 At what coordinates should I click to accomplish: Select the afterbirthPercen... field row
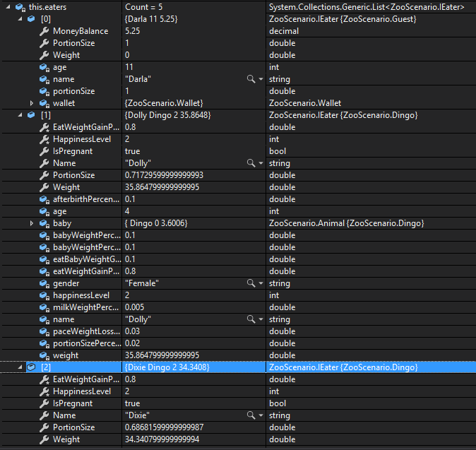239,199
